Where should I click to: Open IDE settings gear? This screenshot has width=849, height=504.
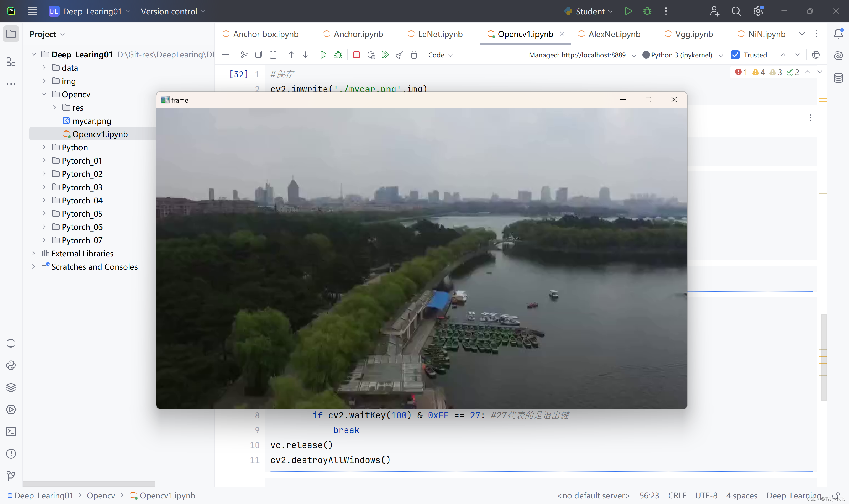tap(758, 11)
